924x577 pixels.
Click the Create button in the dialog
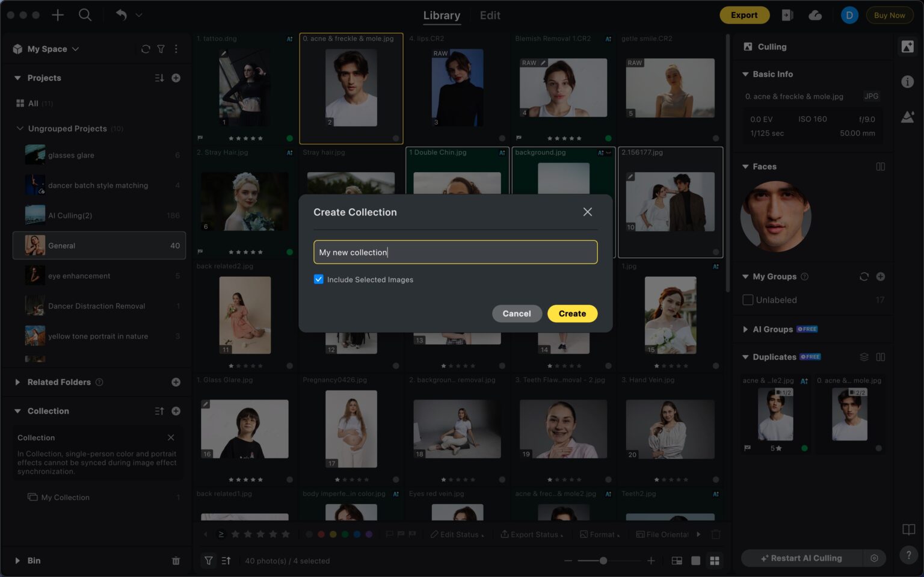coord(571,313)
